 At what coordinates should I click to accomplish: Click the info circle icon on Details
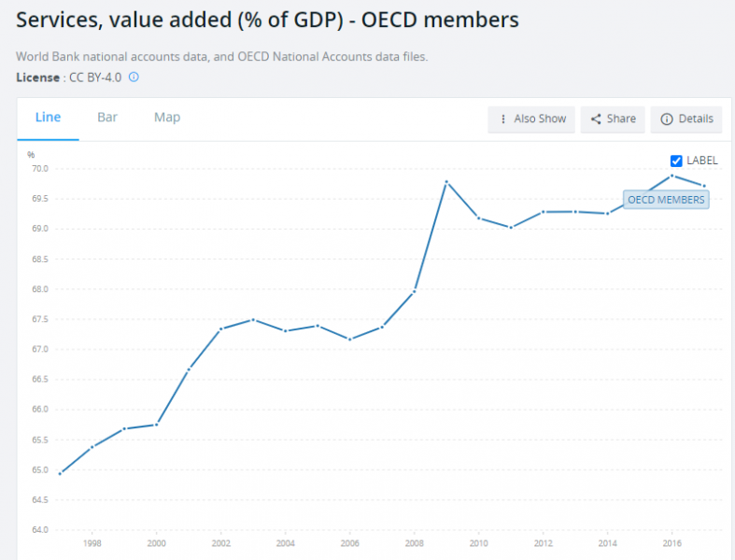pos(667,119)
